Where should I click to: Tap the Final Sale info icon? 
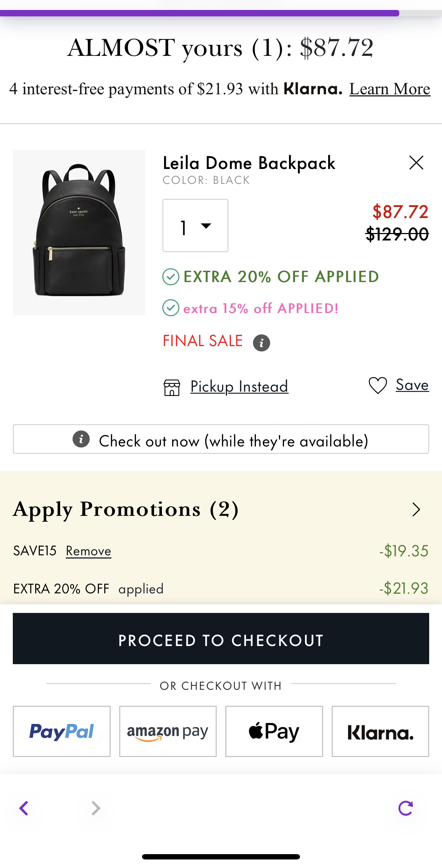coord(261,343)
